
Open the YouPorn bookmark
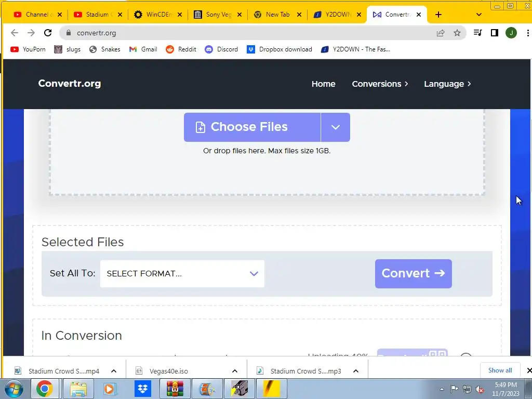[28, 49]
